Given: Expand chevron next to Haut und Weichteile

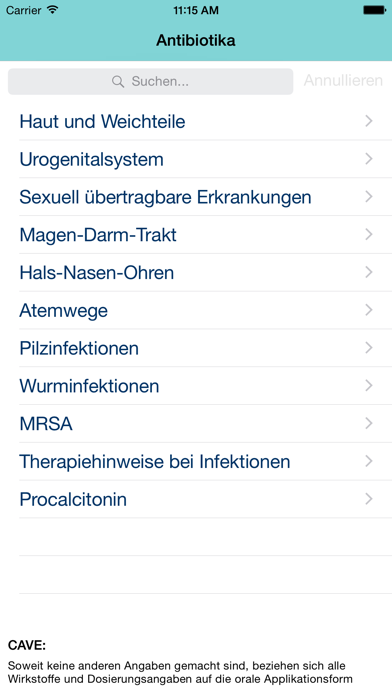Looking at the screenshot, I should pyautogui.click(x=368, y=121).
